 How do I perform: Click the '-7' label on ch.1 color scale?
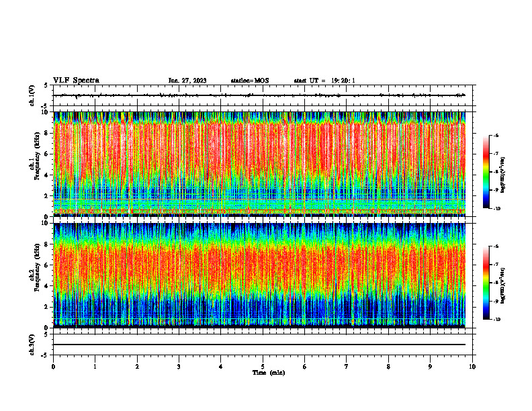click(496, 154)
